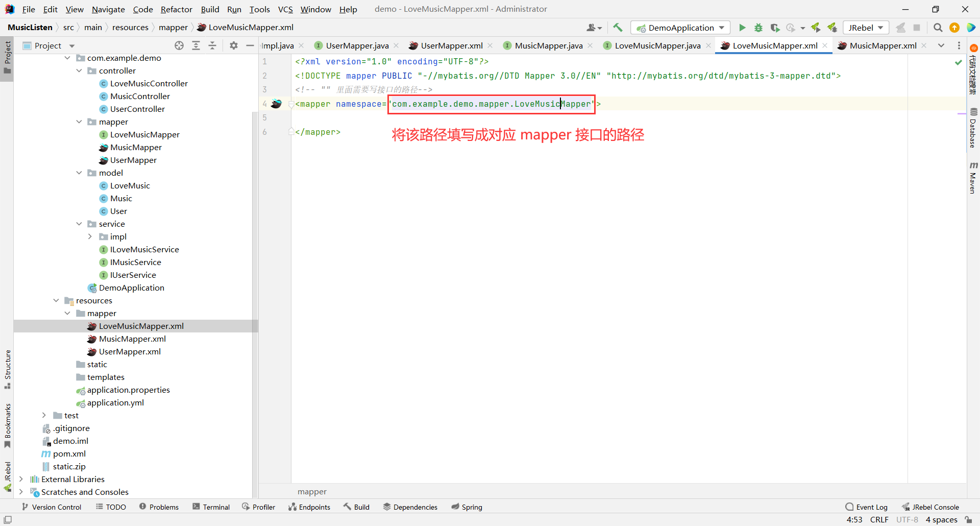
Task: Expand External Libraries node
Action: [x=21, y=479]
